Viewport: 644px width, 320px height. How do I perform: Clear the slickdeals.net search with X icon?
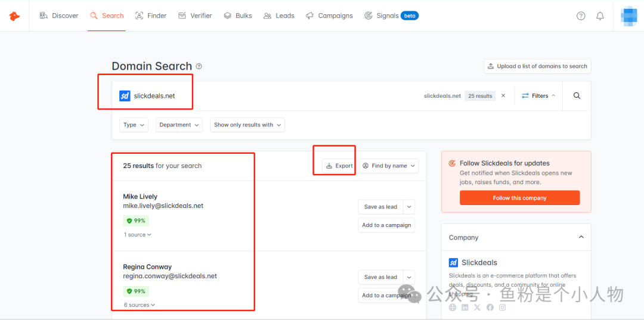tap(503, 95)
